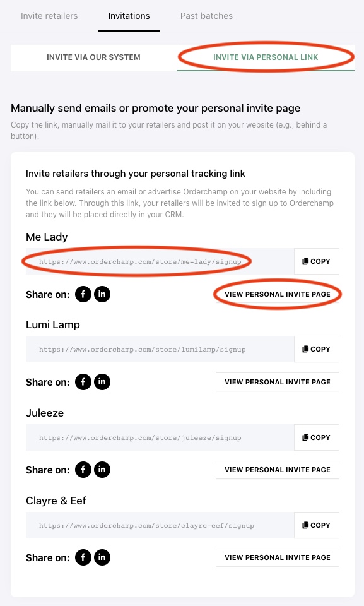Share Juleeze link on LinkedIn
The width and height of the screenshot is (364, 606).
click(102, 470)
